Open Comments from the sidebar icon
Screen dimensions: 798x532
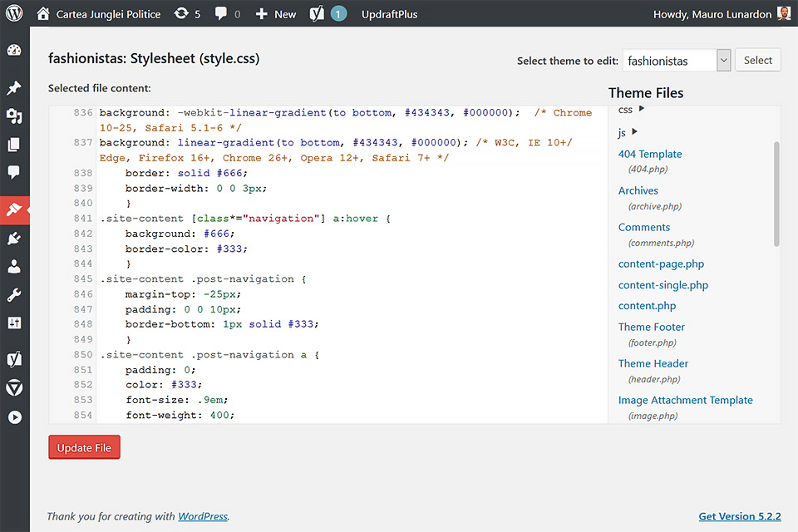click(14, 173)
